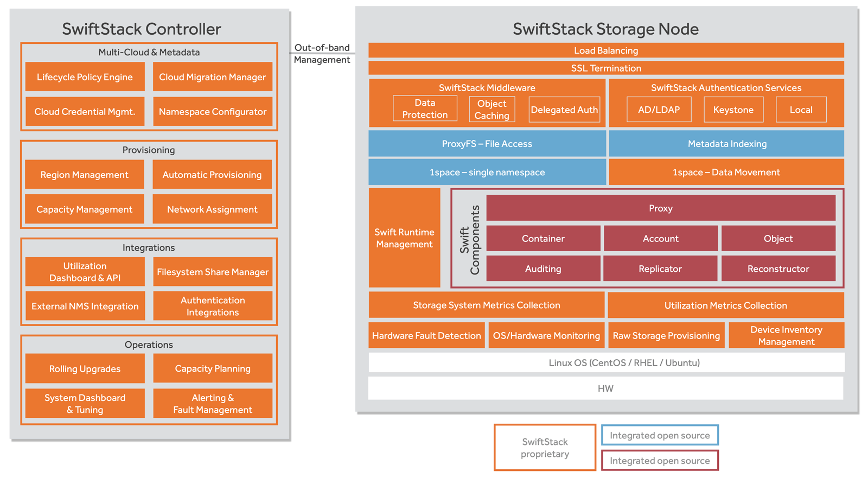Click the Capacity Management box
Viewport: 868px width, 478px height.
click(x=85, y=209)
